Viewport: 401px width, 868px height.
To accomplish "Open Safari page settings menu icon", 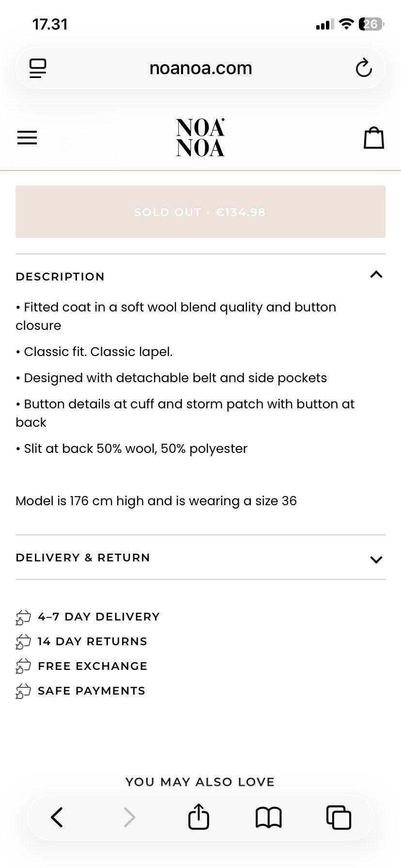I will click(x=38, y=68).
